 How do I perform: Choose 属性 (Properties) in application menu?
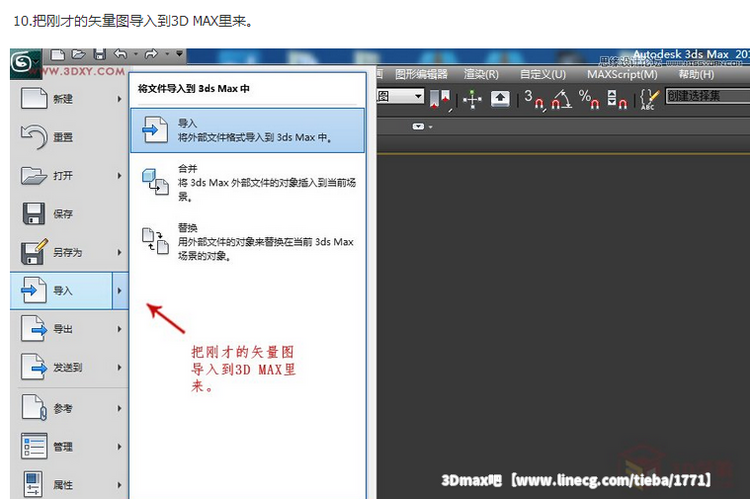pos(69,485)
